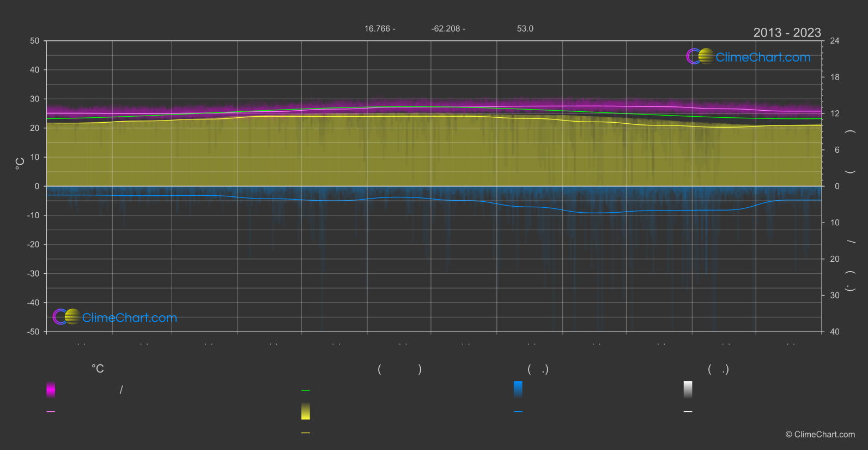Viewport: 868px width, 450px height.
Task: Click the ClimeChart logo icon bottom left
Action: pos(66,317)
